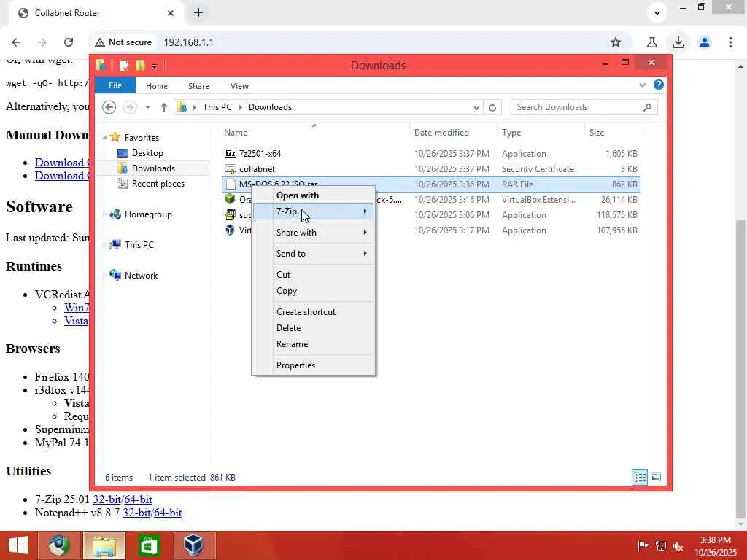Click the VirtualBox Extension type cell
The image size is (747, 560).
(x=538, y=200)
